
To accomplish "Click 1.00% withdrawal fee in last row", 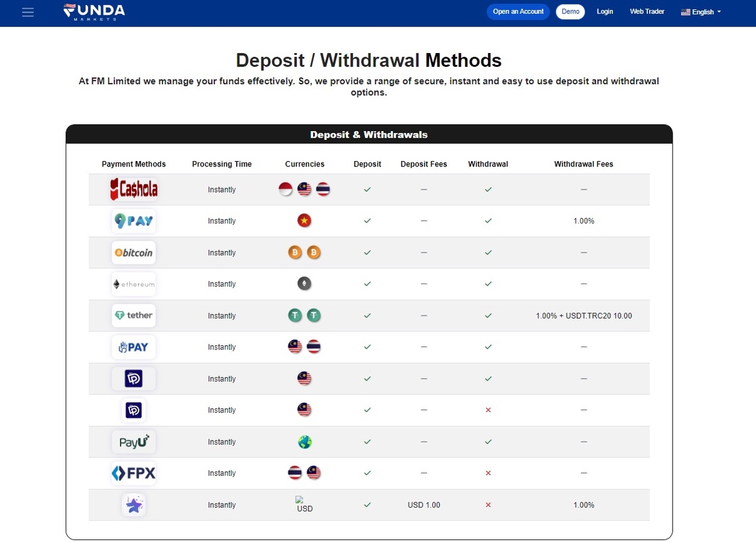I will pos(584,505).
